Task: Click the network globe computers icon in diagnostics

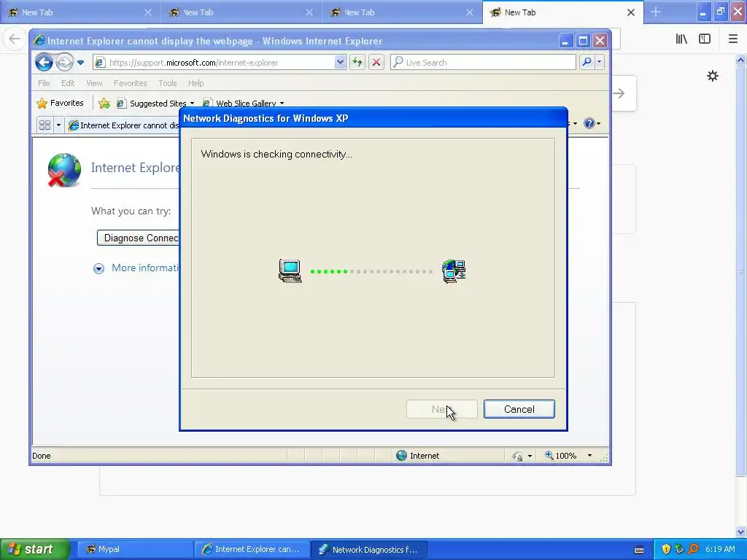Action: pos(454,271)
